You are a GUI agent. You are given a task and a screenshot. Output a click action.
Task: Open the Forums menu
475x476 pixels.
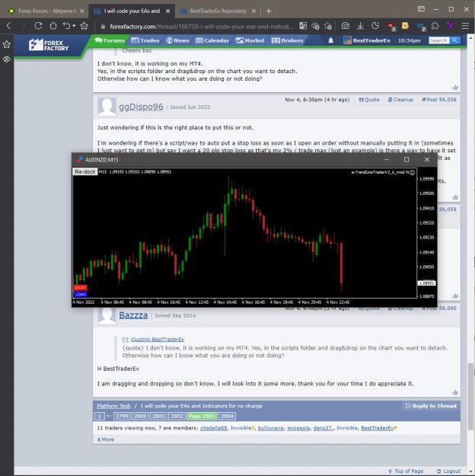[x=110, y=40]
